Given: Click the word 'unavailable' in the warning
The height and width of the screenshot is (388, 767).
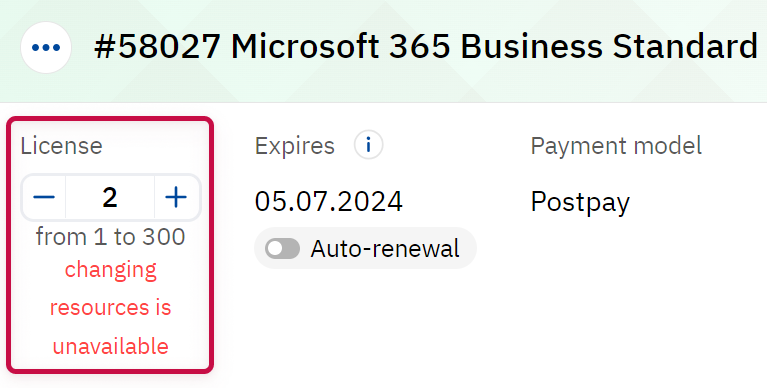Looking at the screenshot, I should pyautogui.click(x=111, y=346).
